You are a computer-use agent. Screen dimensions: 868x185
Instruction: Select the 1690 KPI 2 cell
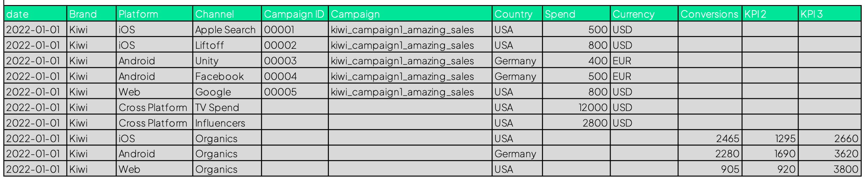coord(770,154)
